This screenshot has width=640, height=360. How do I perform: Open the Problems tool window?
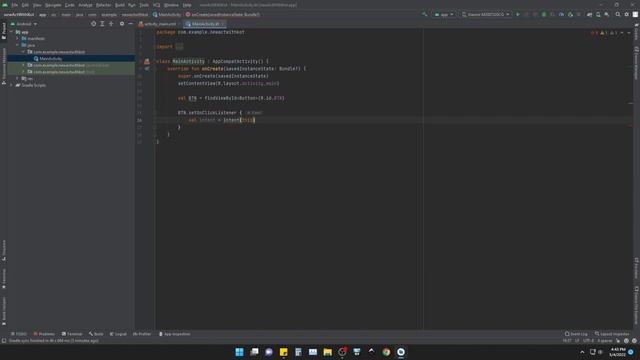tap(44, 334)
